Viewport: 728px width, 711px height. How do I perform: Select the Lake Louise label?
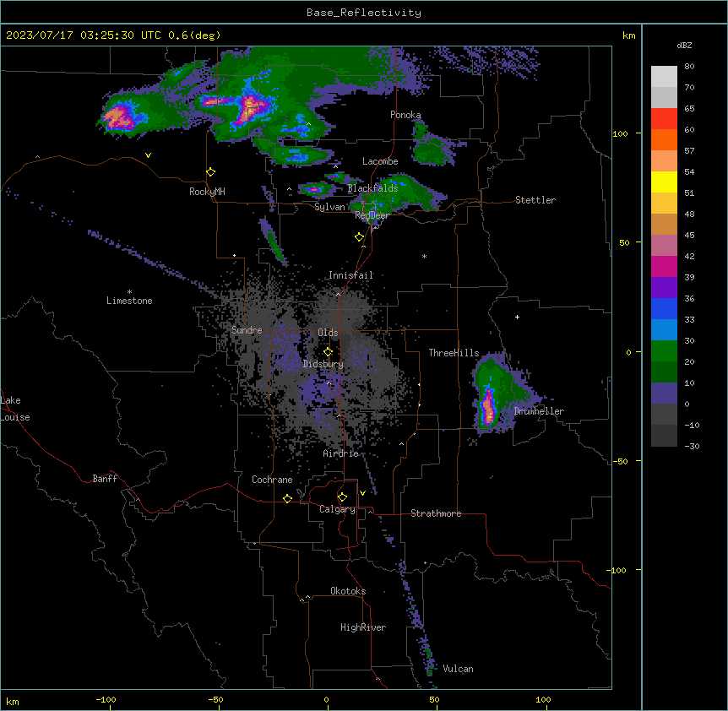click(15, 409)
